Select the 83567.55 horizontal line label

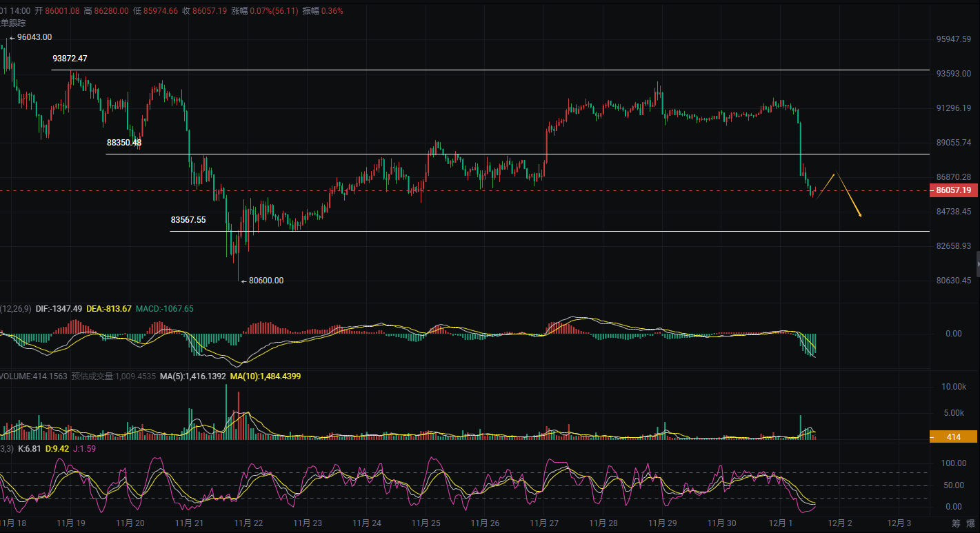pyautogui.click(x=188, y=220)
